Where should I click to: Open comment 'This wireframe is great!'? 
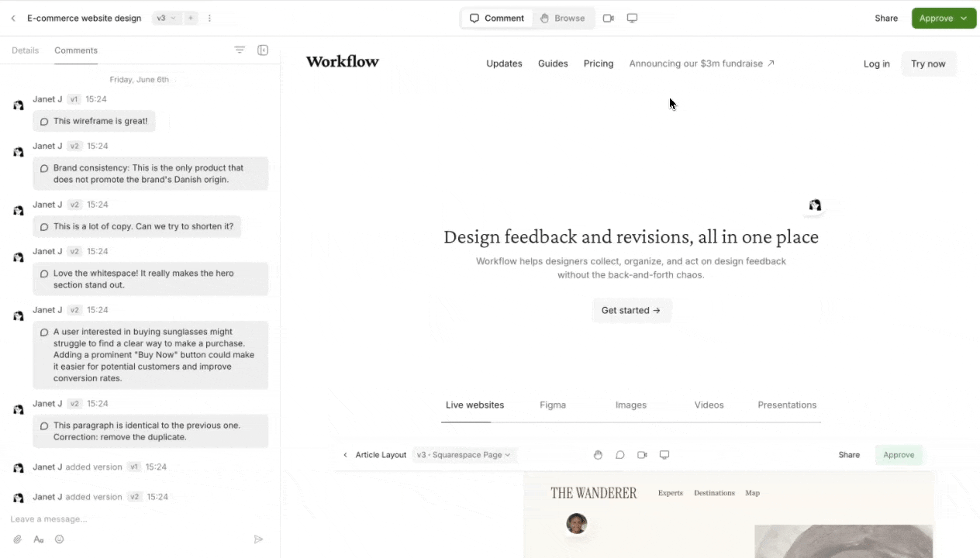pos(94,121)
